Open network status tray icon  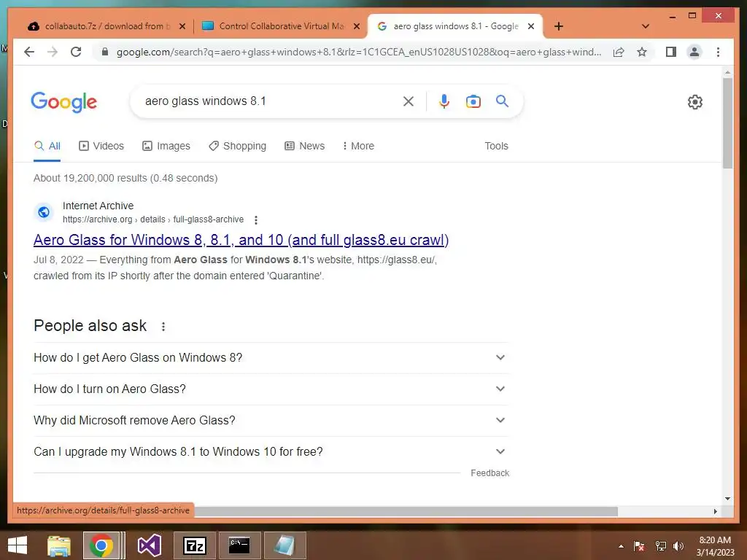pos(661,546)
